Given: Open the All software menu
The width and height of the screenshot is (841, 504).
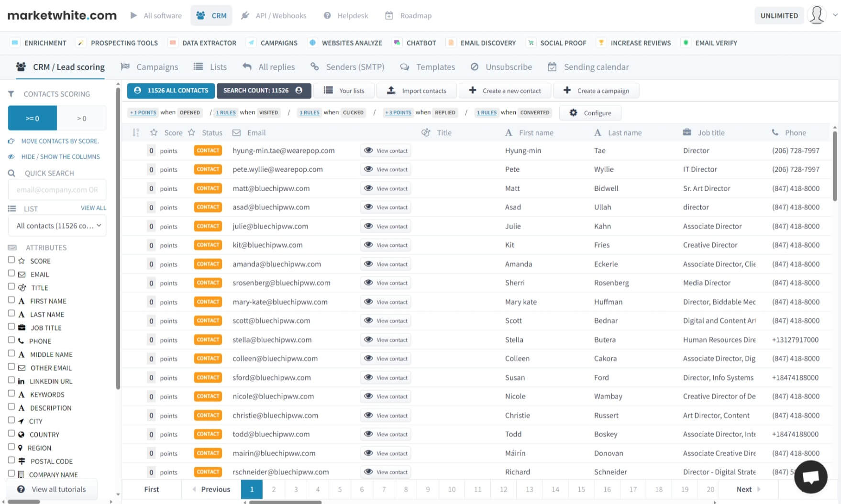Looking at the screenshot, I should click(156, 16).
